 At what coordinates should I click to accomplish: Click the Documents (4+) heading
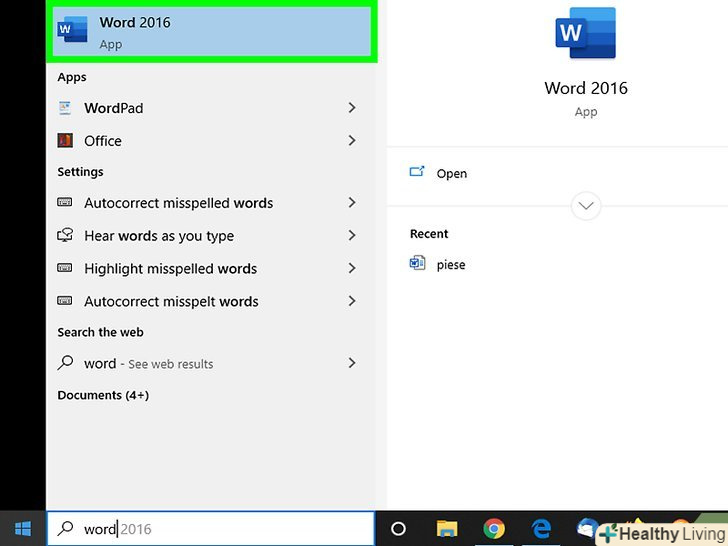pos(103,395)
